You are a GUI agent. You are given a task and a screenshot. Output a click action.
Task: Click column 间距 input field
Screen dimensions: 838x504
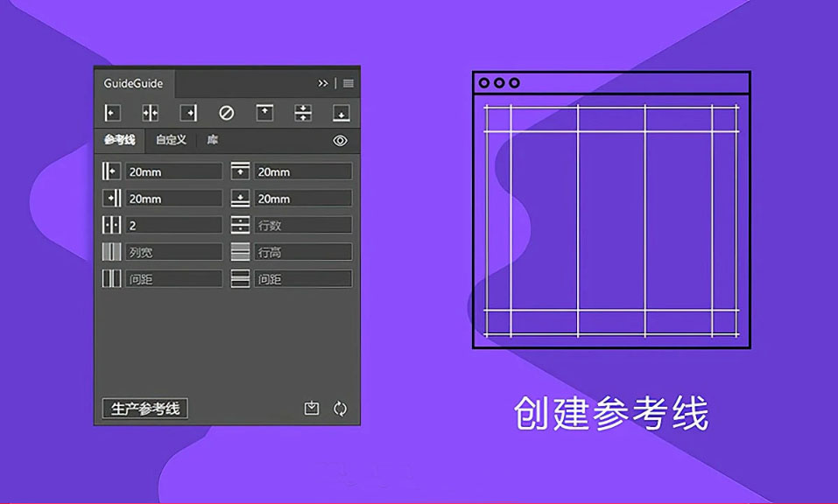tap(173, 278)
